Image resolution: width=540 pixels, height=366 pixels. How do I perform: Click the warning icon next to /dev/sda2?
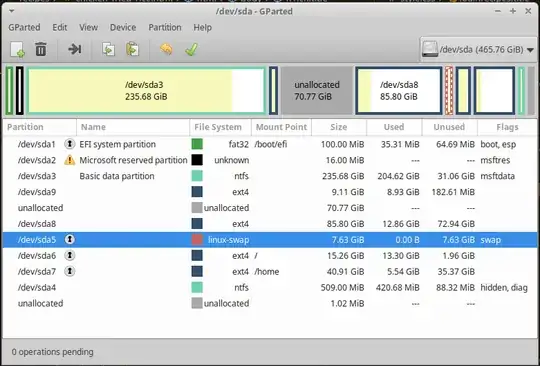coord(70,160)
